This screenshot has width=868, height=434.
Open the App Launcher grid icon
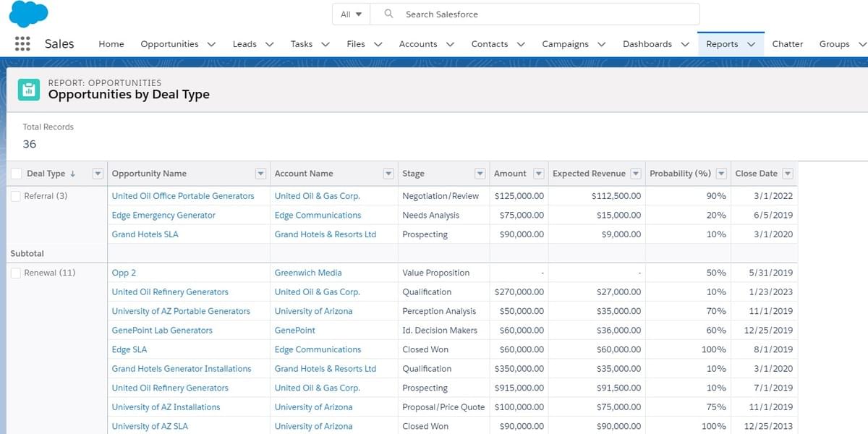click(22, 43)
